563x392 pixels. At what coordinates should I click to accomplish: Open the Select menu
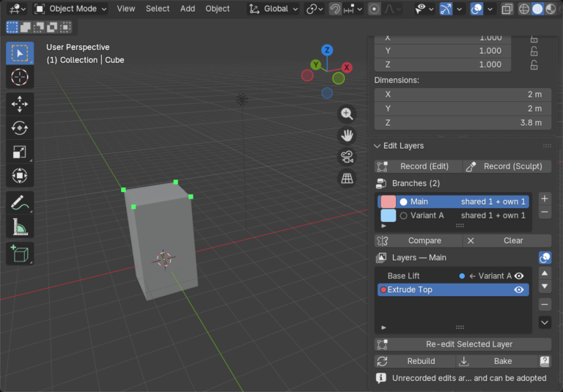coord(158,9)
